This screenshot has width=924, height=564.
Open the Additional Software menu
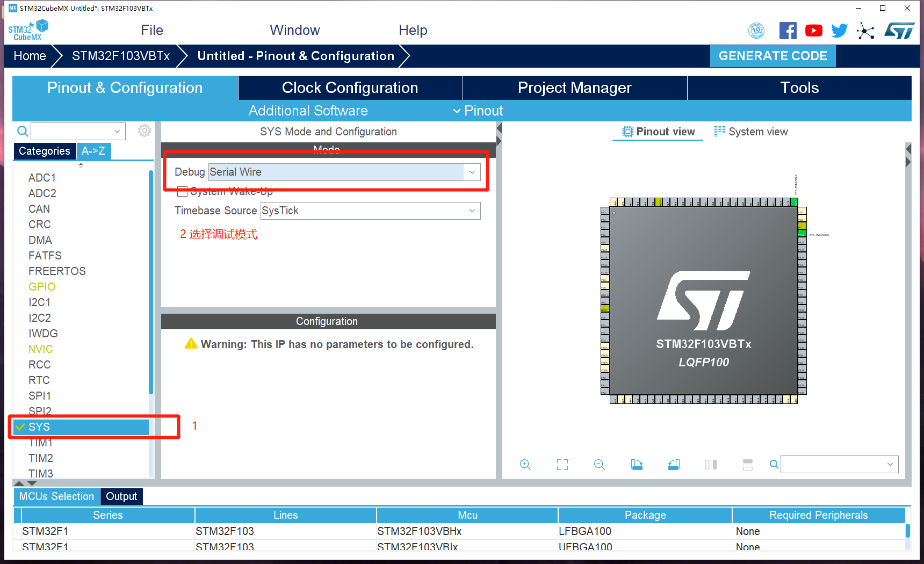(x=308, y=111)
